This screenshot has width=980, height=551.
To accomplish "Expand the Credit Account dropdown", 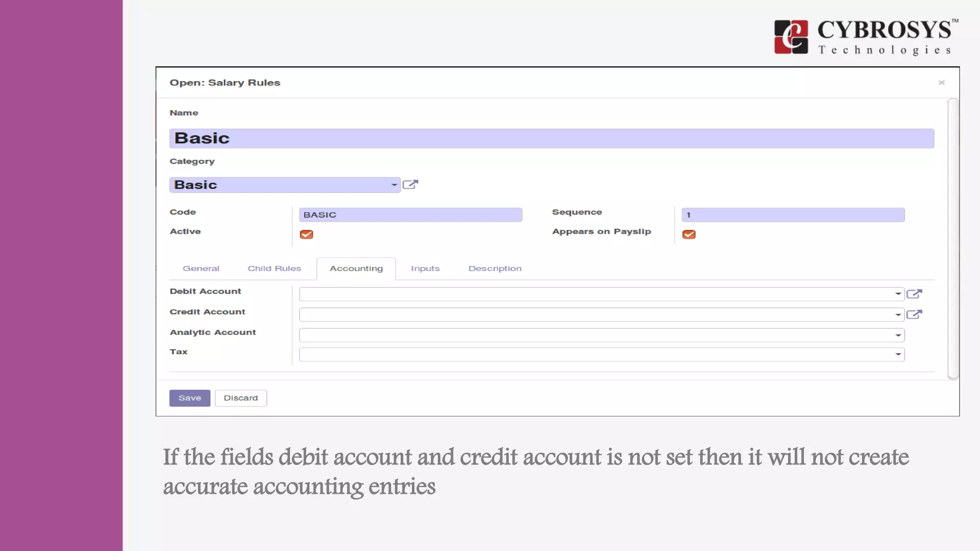I will 898,315.
